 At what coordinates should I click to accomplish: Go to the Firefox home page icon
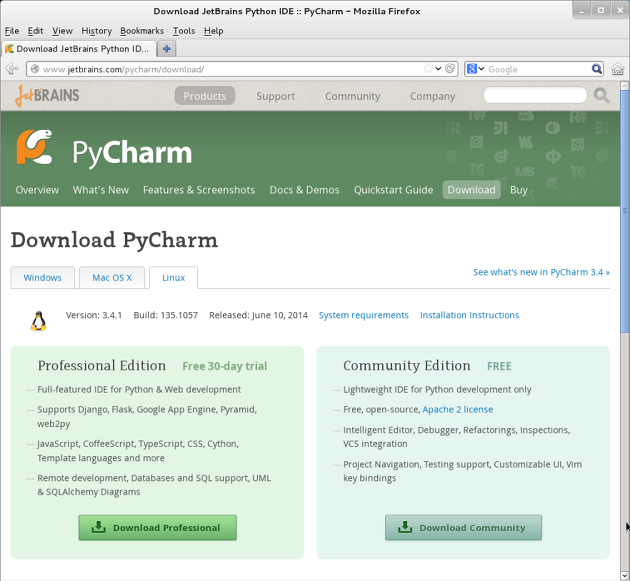[x=618, y=69]
